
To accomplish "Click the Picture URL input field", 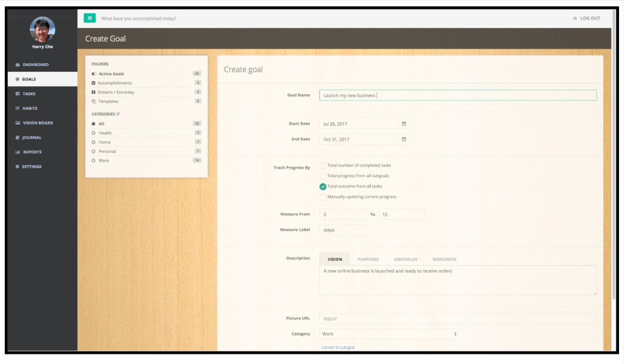I will pyautogui.click(x=458, y=318).
